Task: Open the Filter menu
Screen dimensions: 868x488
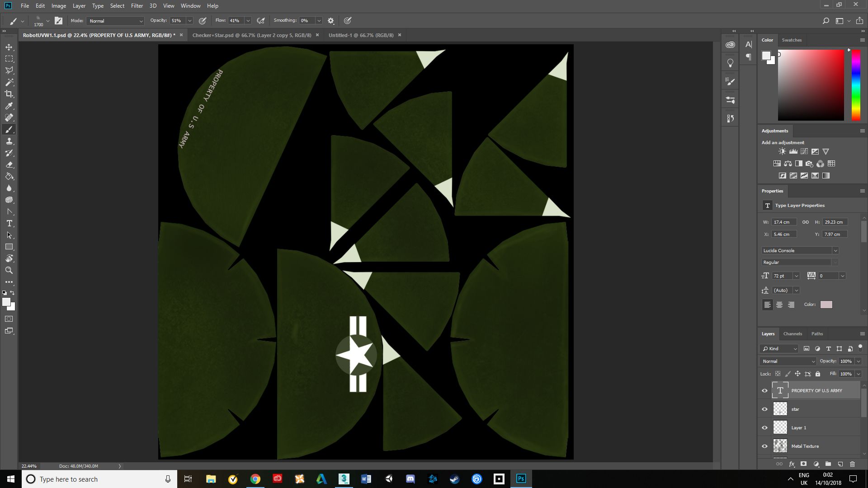Action: point(137,6)
